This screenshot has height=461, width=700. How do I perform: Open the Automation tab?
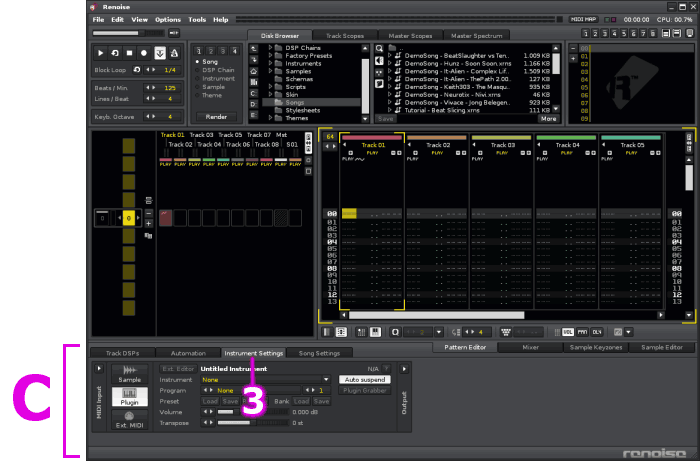pos(188,353)
